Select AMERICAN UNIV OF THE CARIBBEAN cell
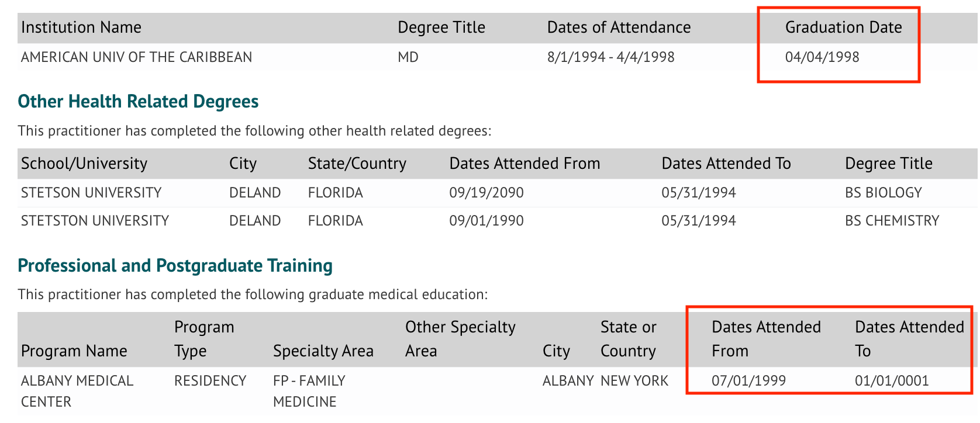Screen dimensions: 980x423 click(137, 57)
